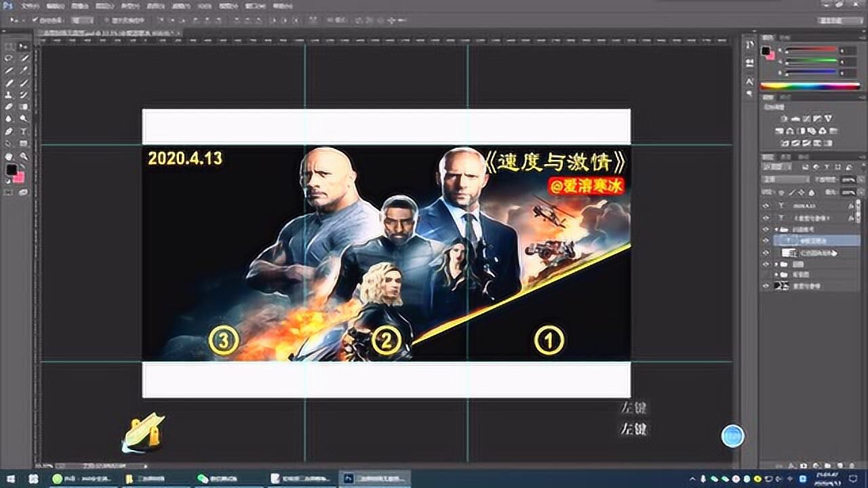
Task: Hide the 《速度与激情》 text layer
Action: pyautogui.click(x=766, y=218)
